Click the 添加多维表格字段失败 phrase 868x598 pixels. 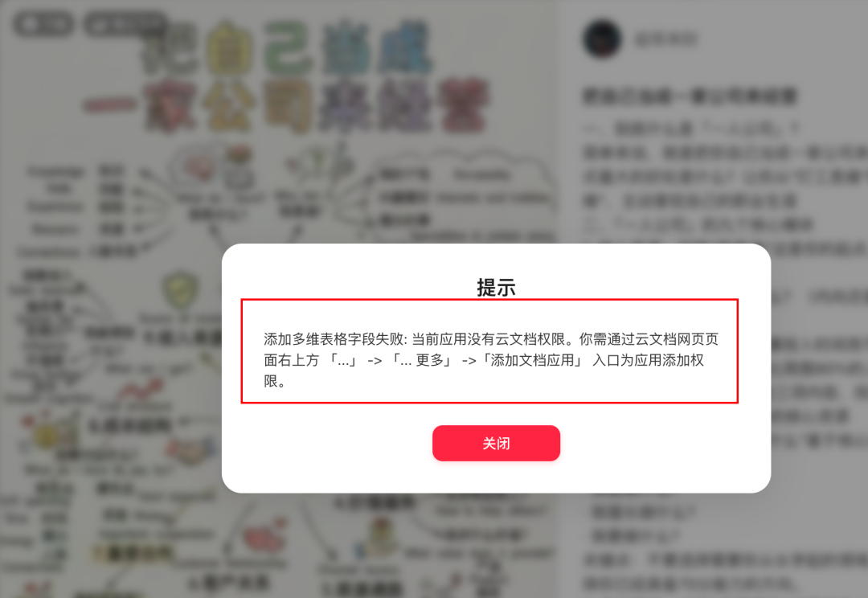point(334,339)
